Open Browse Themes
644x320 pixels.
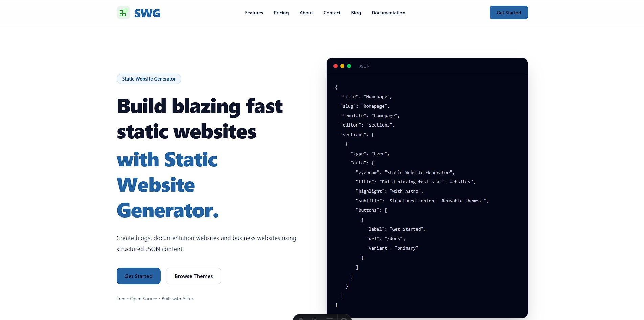193,276
